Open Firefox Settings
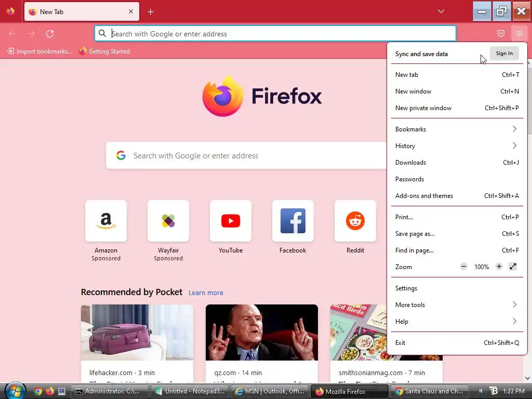This screenshot has width=532, height=399. 457,288
